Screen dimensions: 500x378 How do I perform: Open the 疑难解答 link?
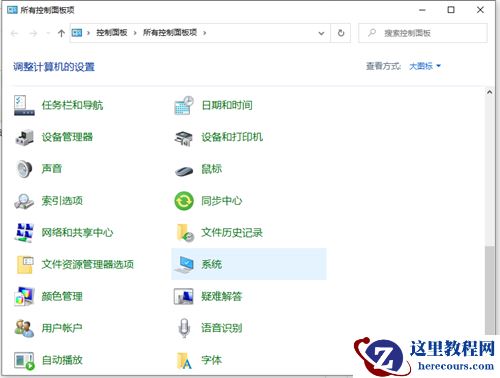(222, 296)
